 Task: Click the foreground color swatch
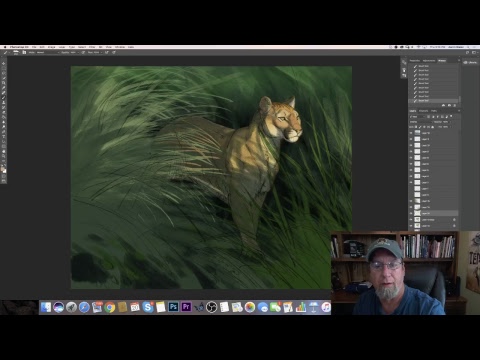tap(3, 169)
